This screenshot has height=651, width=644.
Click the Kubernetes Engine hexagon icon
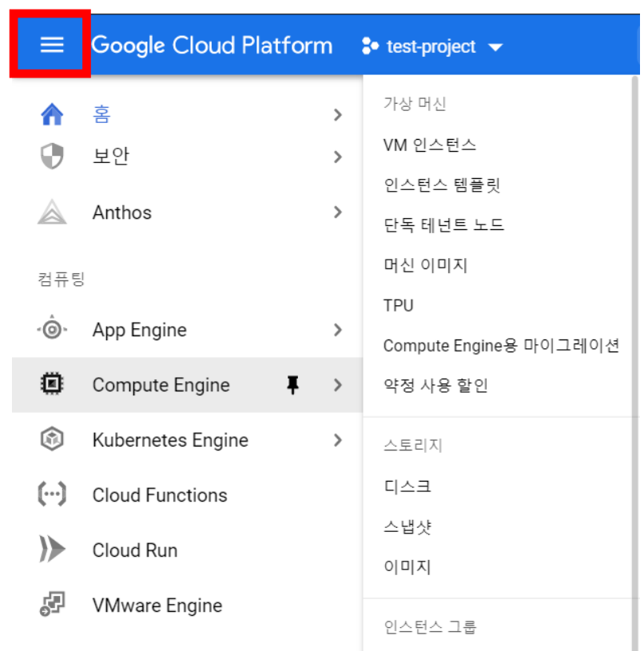[x=52, y=439]
